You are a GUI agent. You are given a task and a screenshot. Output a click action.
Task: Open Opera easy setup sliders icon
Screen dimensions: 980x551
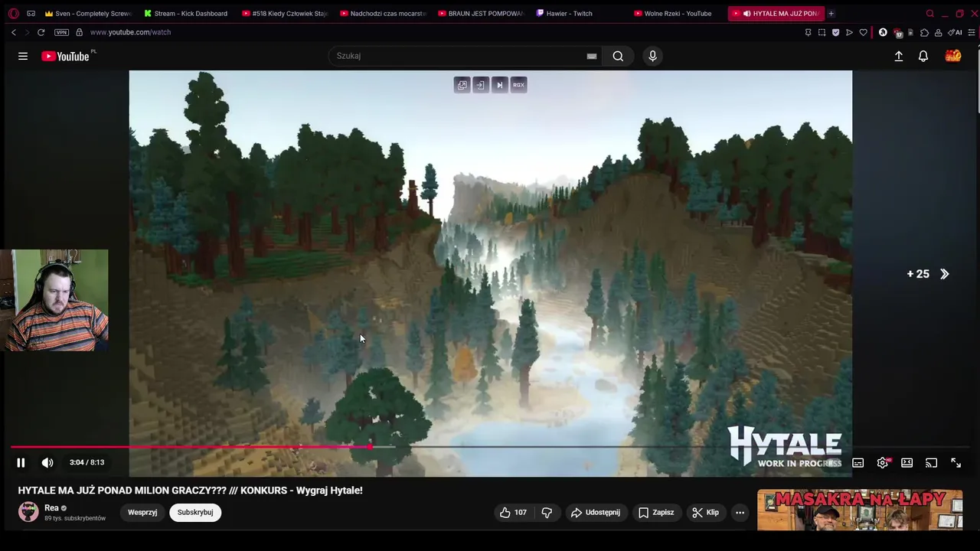(x=972, y=32)
